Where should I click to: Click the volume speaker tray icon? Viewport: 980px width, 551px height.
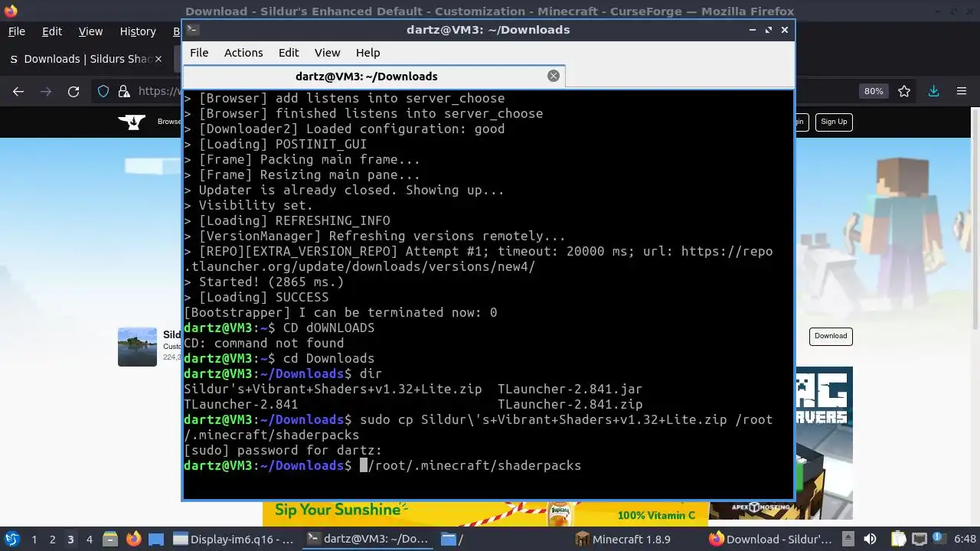click(x=870, y=539)
